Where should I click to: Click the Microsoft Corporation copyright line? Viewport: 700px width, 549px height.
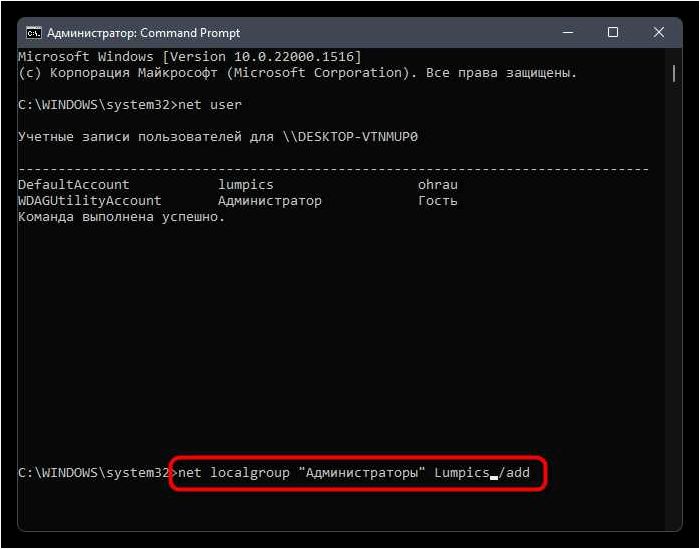[x=297, y=73]
